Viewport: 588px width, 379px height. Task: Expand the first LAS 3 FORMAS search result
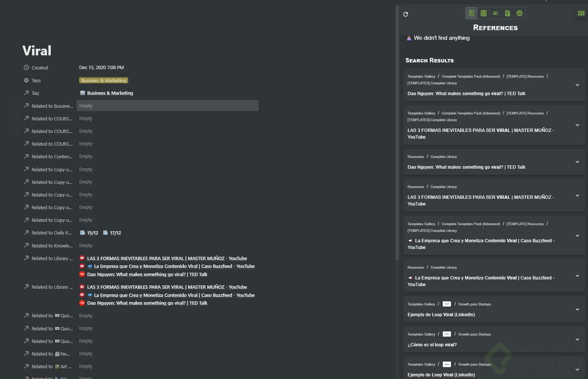(x=577, y=125)
